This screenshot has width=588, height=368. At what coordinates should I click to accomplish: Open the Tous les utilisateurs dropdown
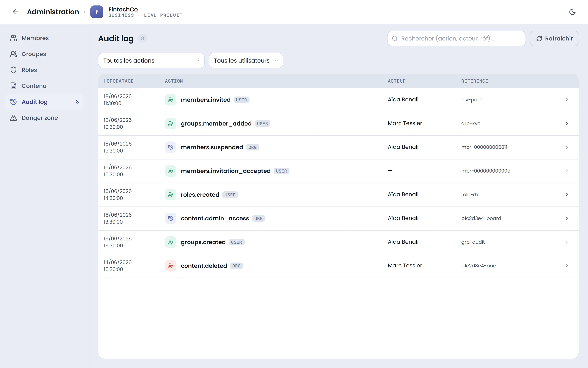(x=246, y=61)
